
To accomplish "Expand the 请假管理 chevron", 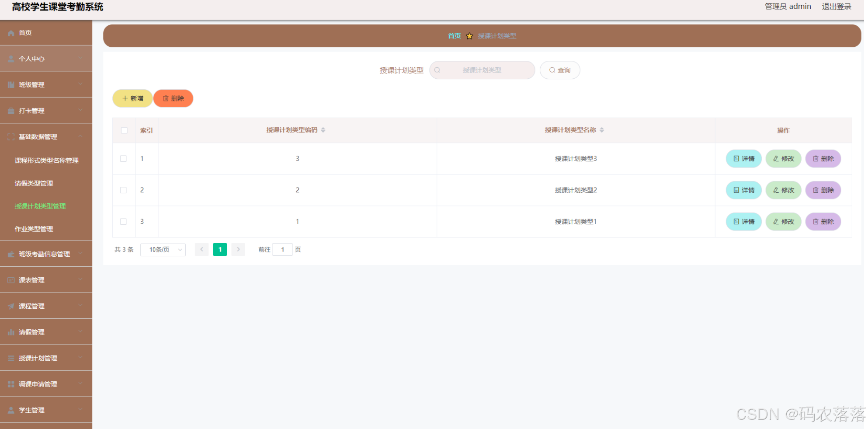I will [x=80, y=331].
